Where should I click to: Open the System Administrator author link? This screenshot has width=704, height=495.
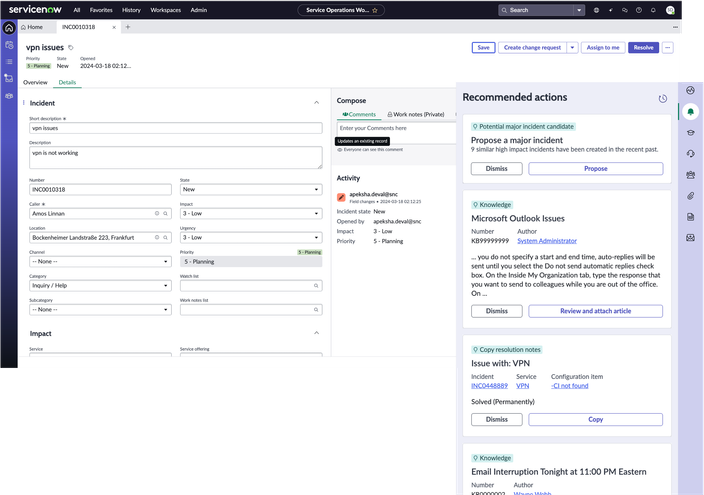(x=547, y=241)
